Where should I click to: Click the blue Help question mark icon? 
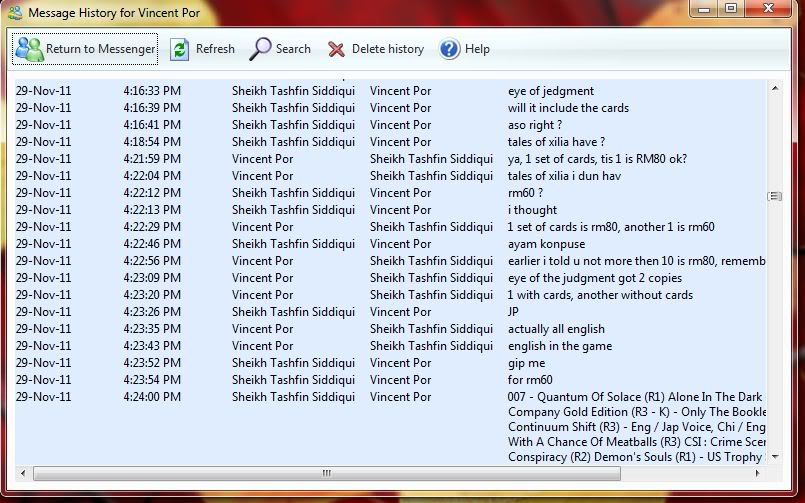point(450,49)
